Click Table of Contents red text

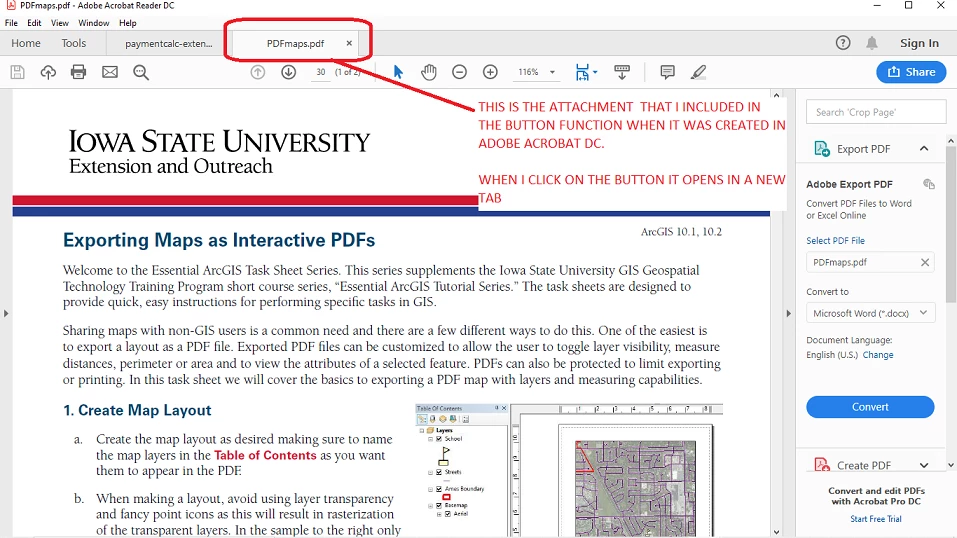point(265,455)
